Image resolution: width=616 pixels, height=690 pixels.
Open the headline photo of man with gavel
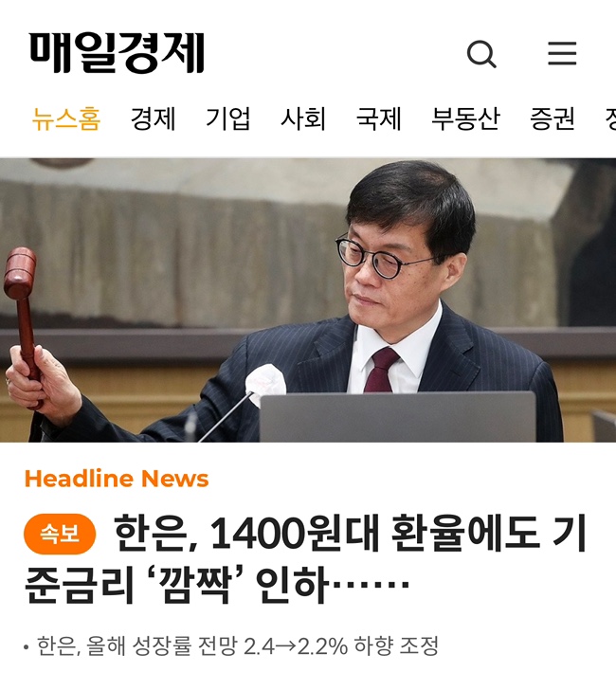[308, 300]
